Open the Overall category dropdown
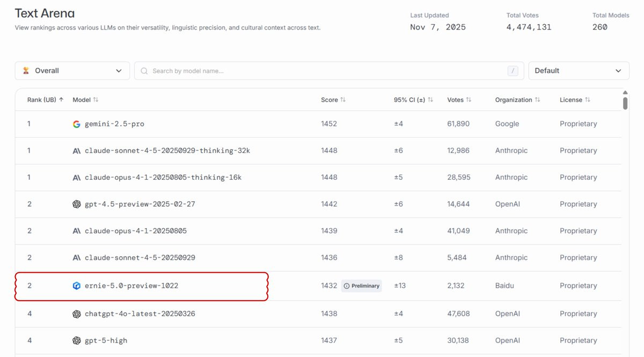Screen dimensions: 644x357 [x=72, y=71]
